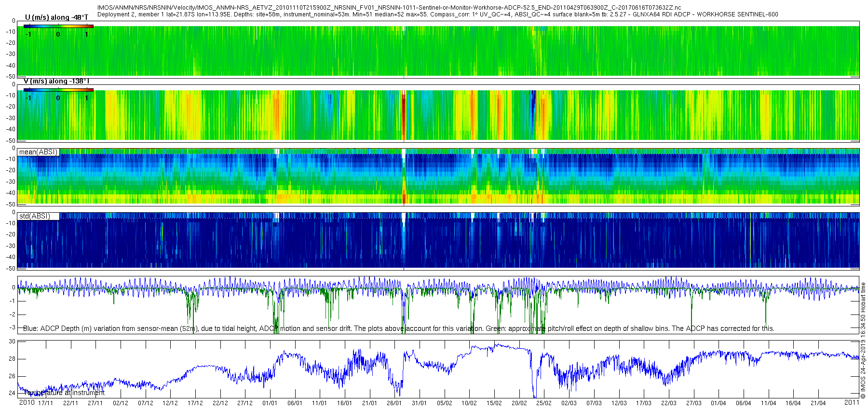Viewport: 868px width, 410px height.
Task: Click the '27/12' date tick
Action: click(245, 403)
